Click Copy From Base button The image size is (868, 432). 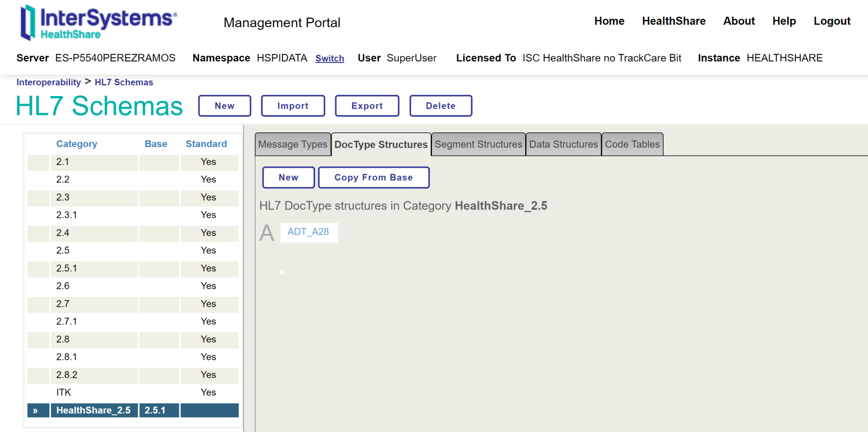pos(373,177)
